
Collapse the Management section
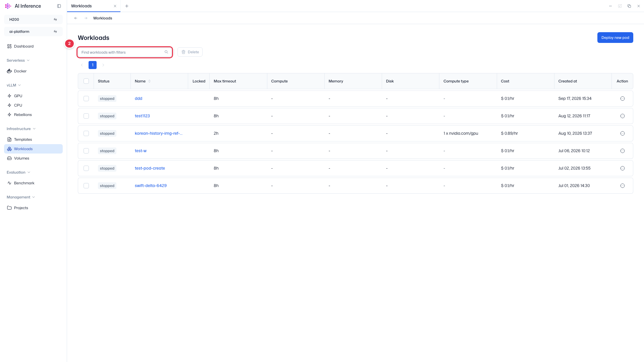21,197
